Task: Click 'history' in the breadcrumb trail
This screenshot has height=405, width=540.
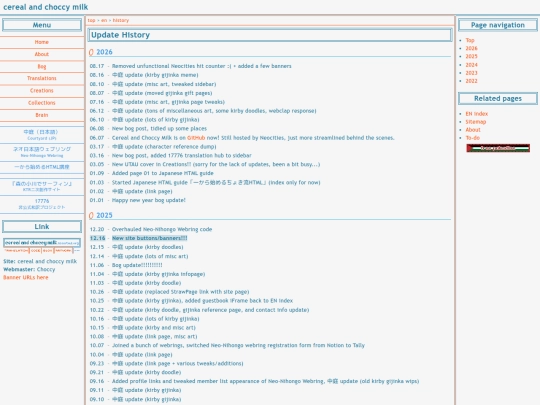Action: (x=121, y=20)
